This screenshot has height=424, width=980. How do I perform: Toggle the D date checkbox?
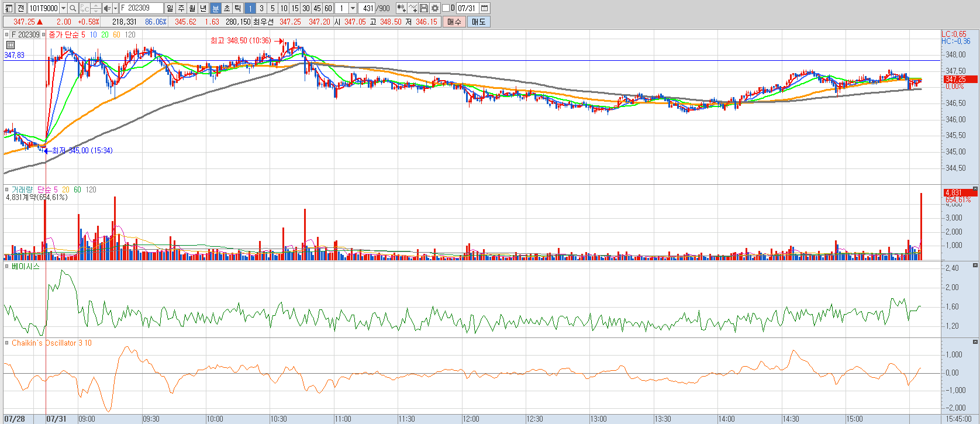point(446,8)
